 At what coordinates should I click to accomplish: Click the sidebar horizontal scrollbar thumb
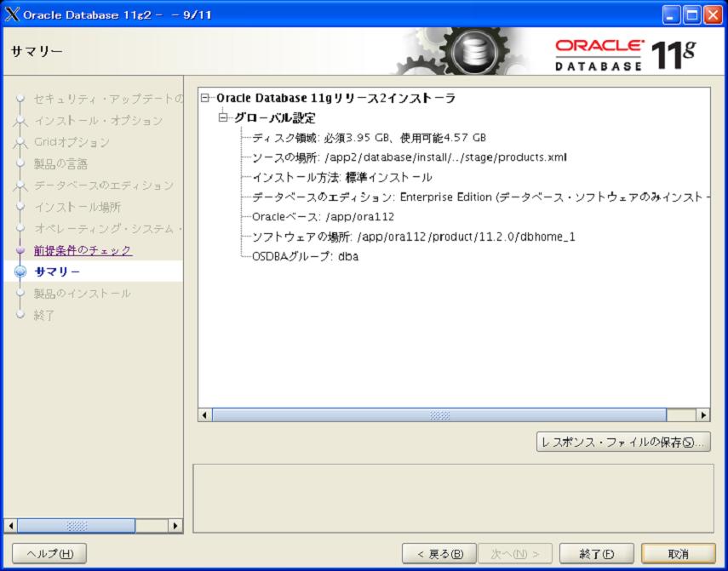pos(77,526)
